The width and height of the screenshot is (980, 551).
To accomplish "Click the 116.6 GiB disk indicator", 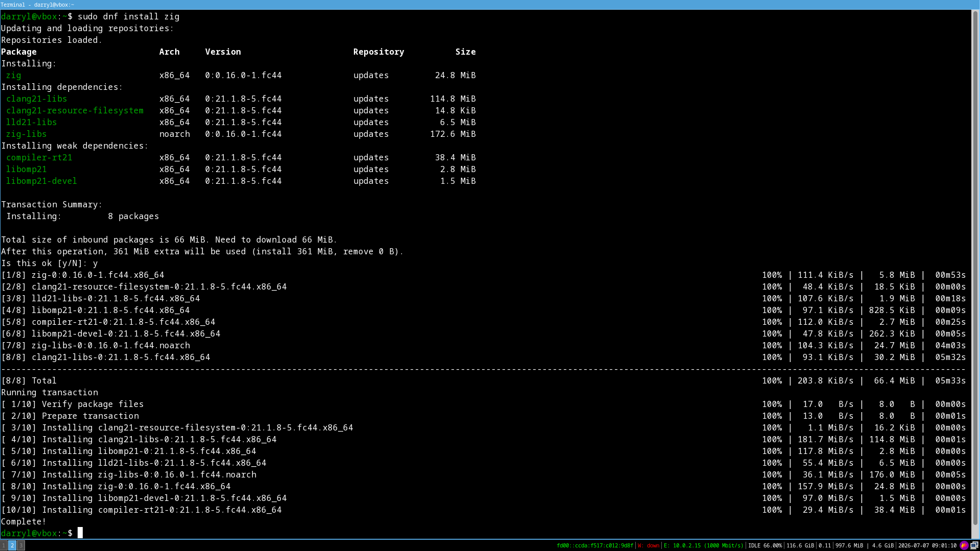I will 800,545.
